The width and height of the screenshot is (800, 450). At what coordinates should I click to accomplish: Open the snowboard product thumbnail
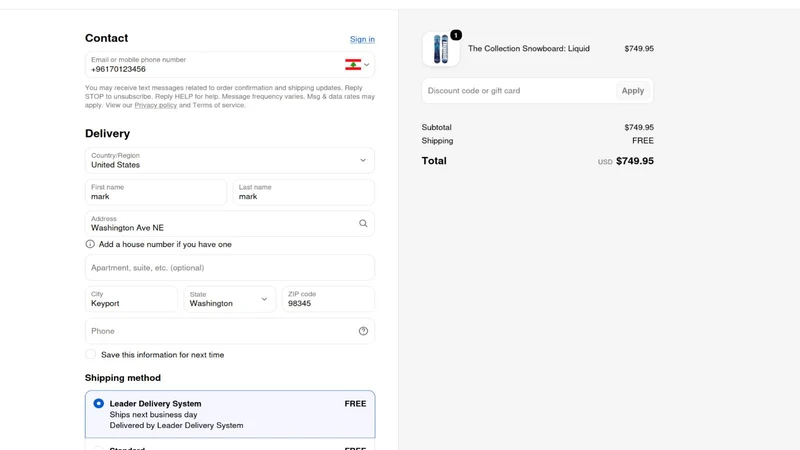click(x=441, y=49)
